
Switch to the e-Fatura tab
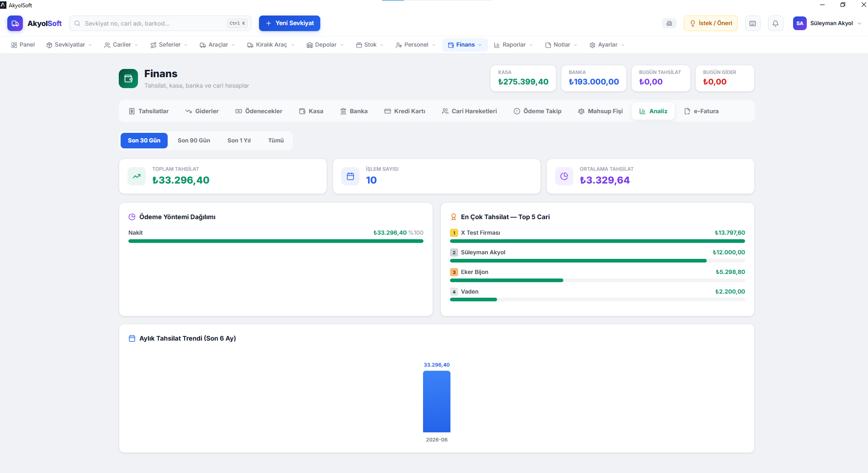pos(701,111)
